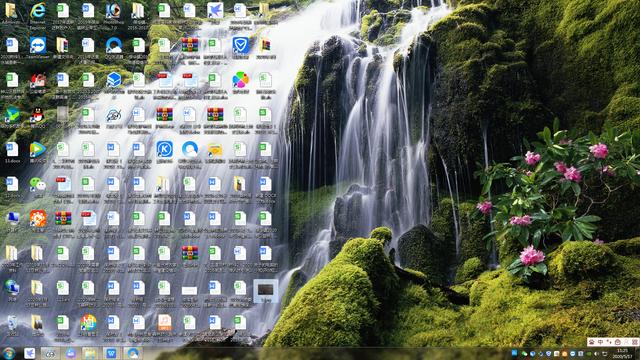Select the Recycle Bin desktop icon
The height and width of the screenshot is (360, 640).
tap(12, 322)
